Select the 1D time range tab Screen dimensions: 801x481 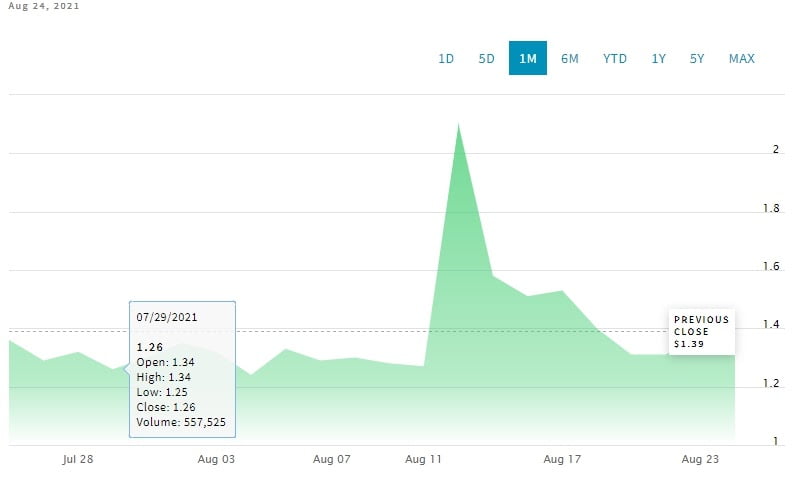click(446, 58)
